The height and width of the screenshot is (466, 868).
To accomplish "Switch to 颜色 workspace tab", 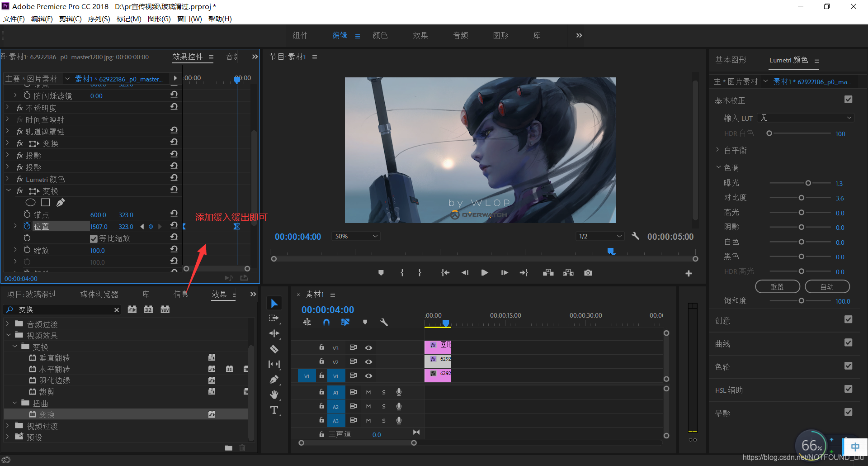I will click(x=380, y=35).
